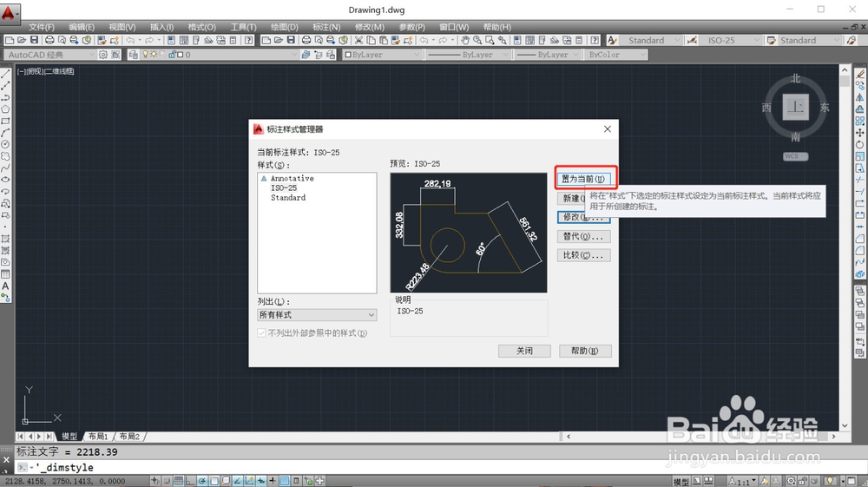The height and width of the screenshot is (487, 868).
Task: Open the ByColor plot style dropdown
Action: [616, 54]
